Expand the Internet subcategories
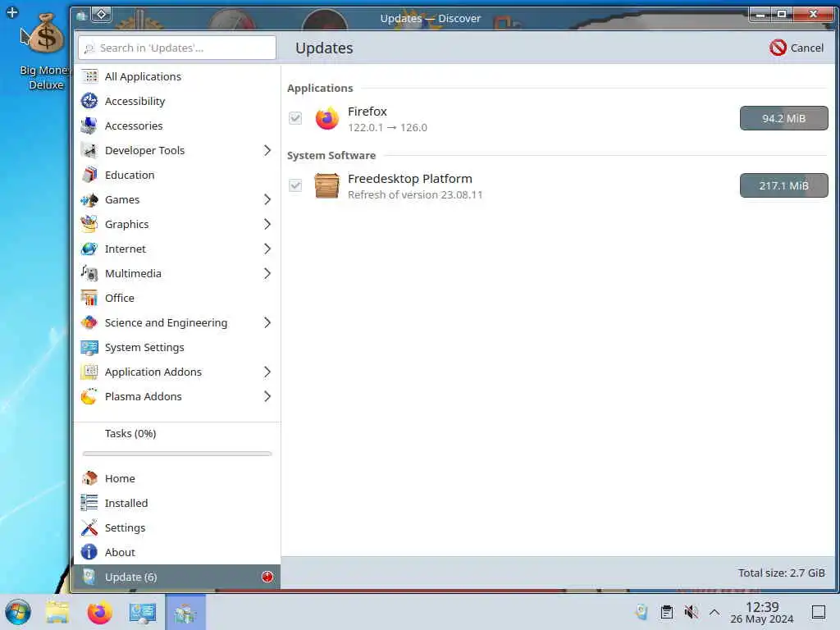Viewport: 840px width, 630px height. [267, 249]
